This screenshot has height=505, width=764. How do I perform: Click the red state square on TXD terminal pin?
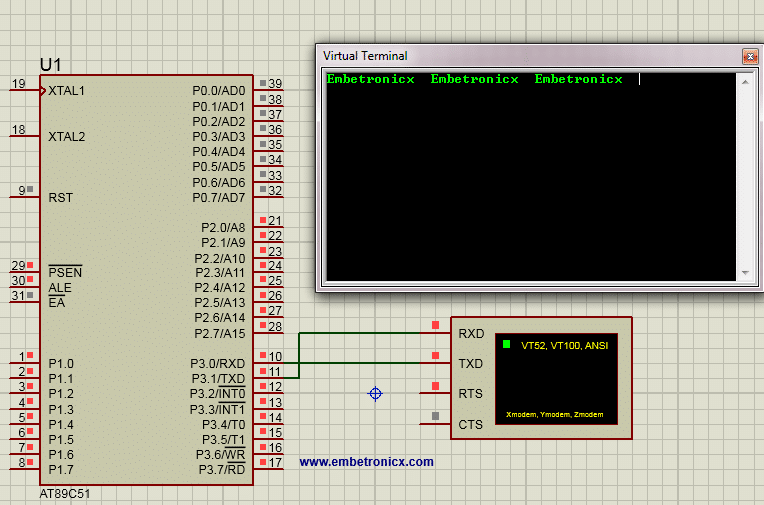click(x=435, y=355)
